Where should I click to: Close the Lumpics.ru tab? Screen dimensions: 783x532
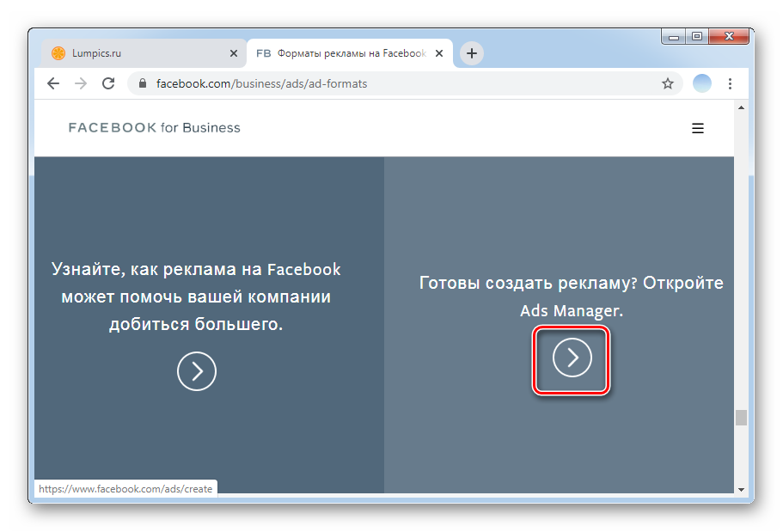tap(233, 53)
